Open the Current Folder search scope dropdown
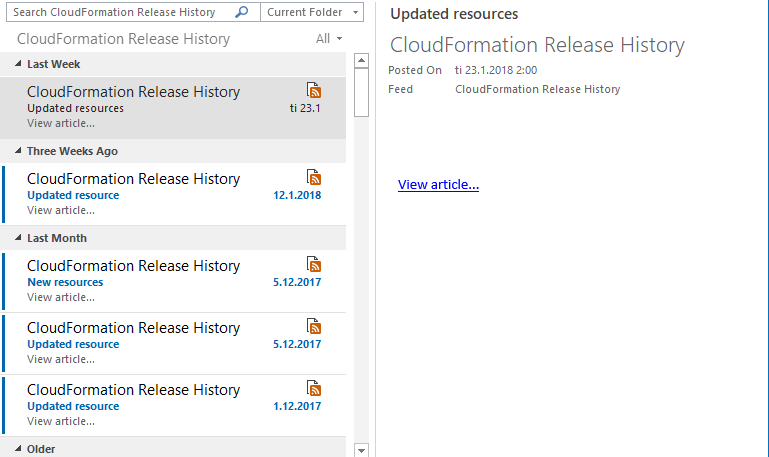 312,12
